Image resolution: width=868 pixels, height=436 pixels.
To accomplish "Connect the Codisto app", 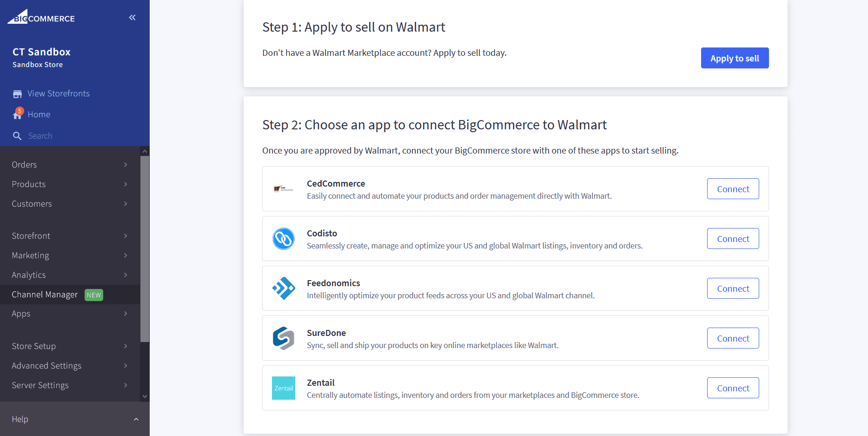I will pyautogui.click(x=733, y=238).
